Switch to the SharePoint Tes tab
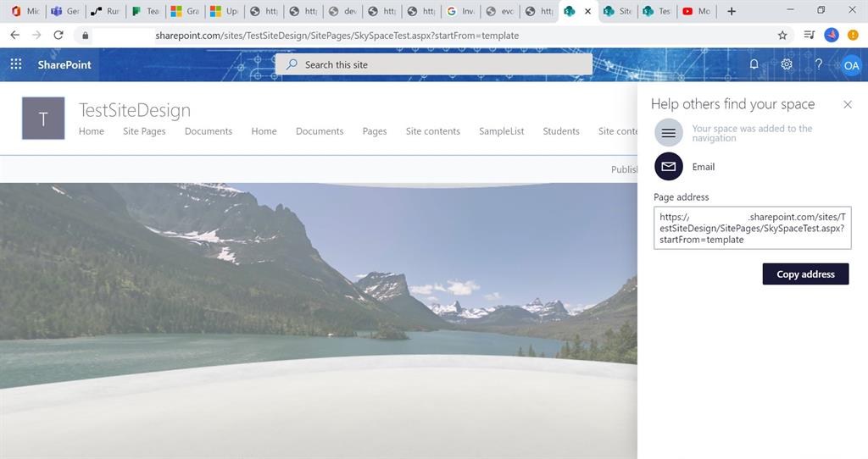 coord(658,11)
